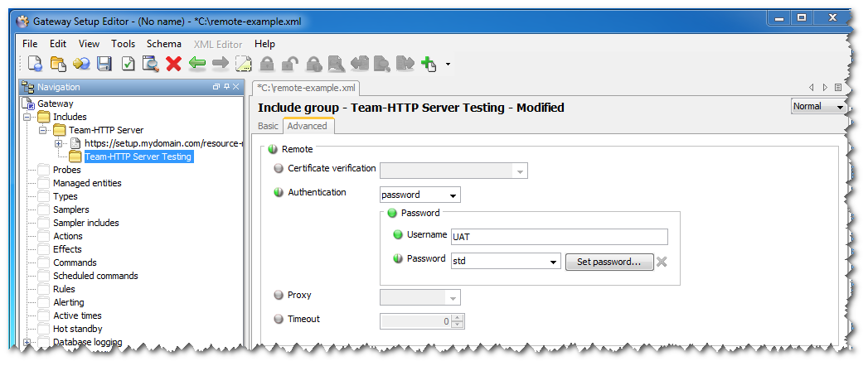Screen dimensions: 868x366
Task: Click the Save diskette icon in toolbar
Action: point(104,63)
